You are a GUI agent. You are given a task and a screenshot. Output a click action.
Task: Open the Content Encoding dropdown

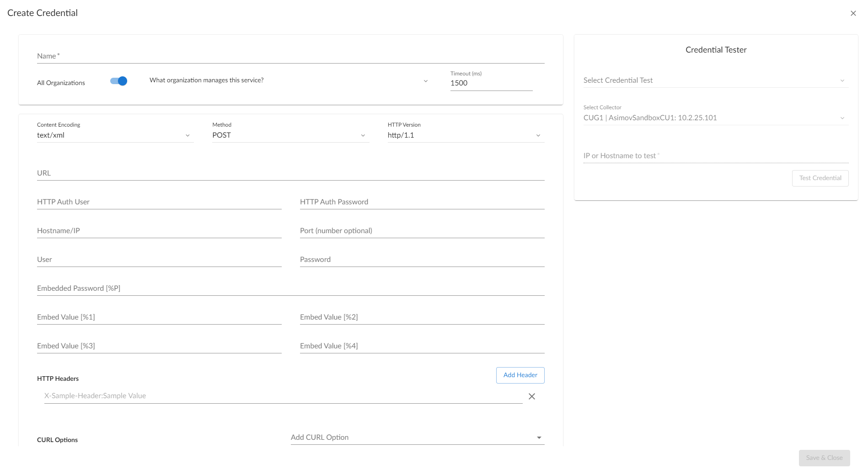(x=115, y=135)
